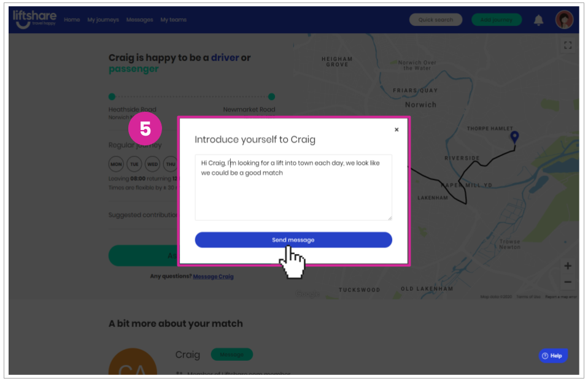Image resolution: width=588 pixels, height=381 pixels.
Task: Open the notifications bell icon
Action: coord(538,20)
